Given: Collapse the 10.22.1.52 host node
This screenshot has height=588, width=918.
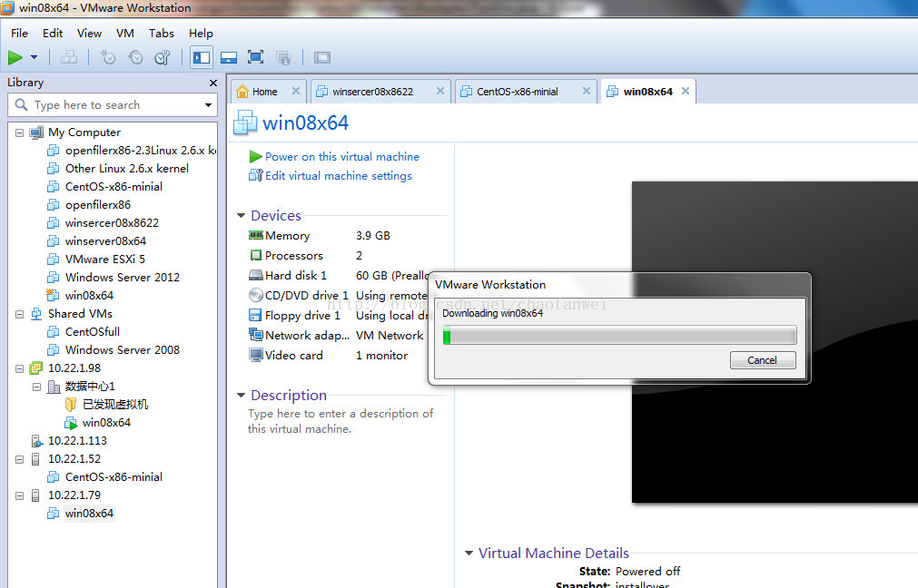Looking at the screenshot, I should coord(19,459).
